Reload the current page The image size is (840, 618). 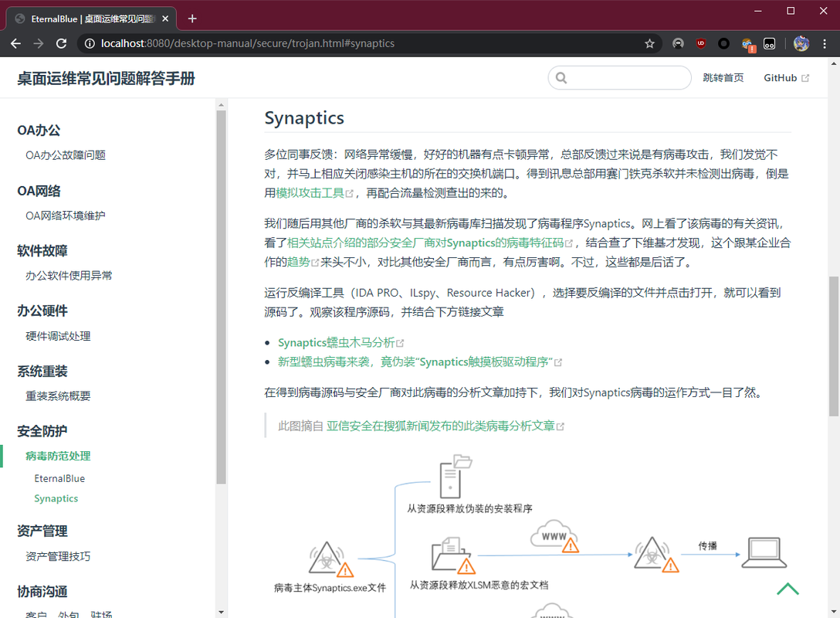[62, 43]
